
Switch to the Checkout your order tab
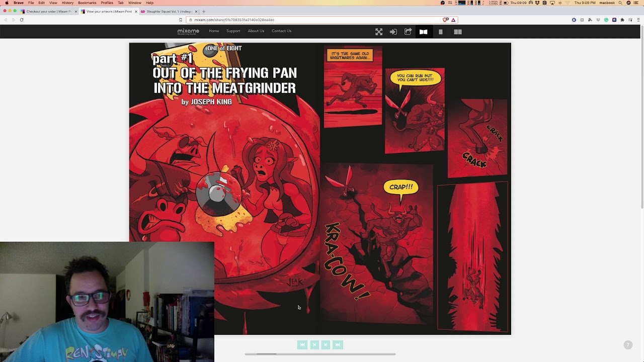(x=48, y=12)
